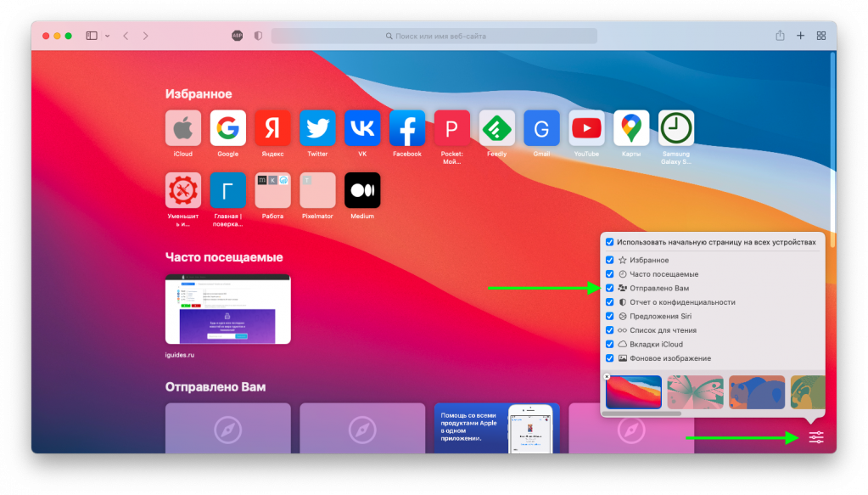
Task: Open the Уменьшить favorite with gear icon
Action: pos(182,190)
